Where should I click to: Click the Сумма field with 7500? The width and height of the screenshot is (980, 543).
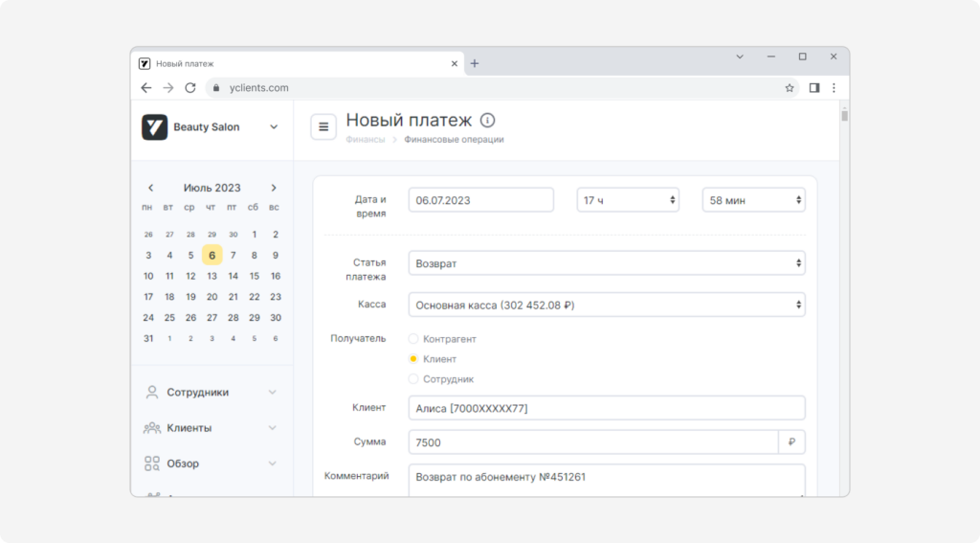pos(593,442)
